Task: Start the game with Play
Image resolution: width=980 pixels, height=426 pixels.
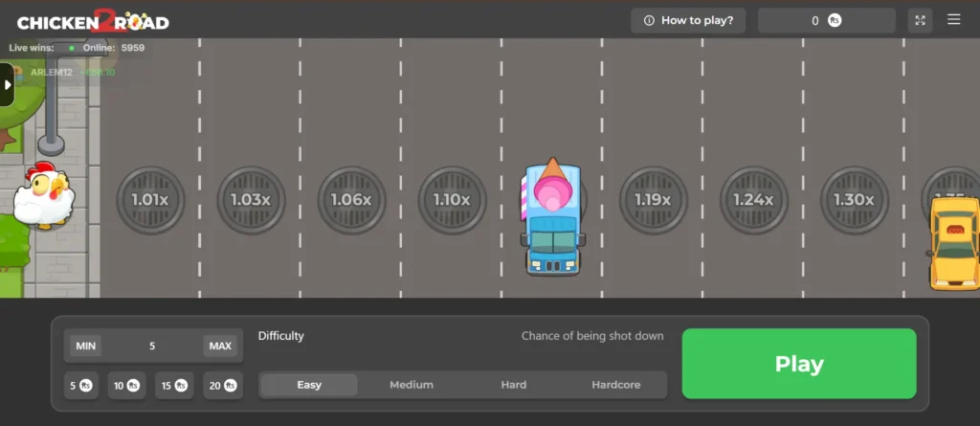Action: point(799,364)
